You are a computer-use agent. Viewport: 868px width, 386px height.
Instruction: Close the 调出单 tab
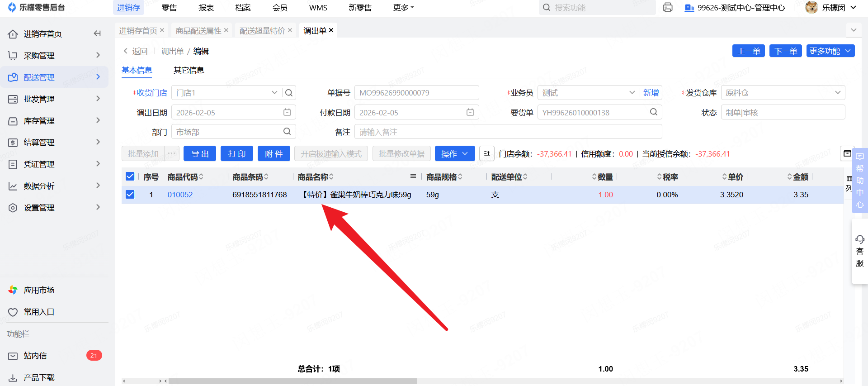pyautogui.click(x=331, y=30)
